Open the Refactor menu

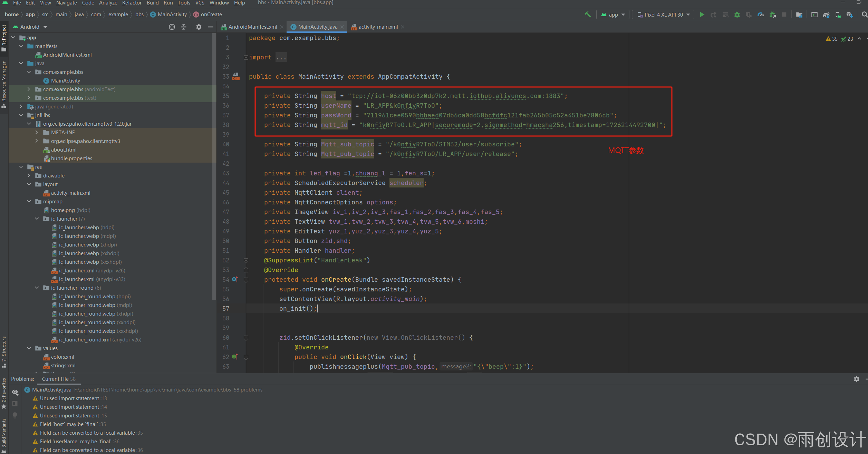pyautogui.click(x=132, y=3)
